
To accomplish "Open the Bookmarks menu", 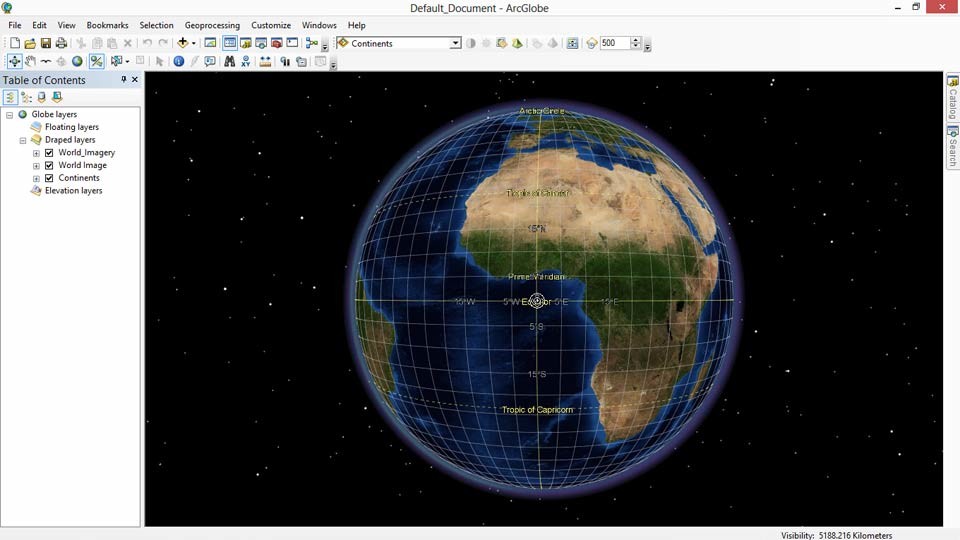I will click(x=108, y=25).
